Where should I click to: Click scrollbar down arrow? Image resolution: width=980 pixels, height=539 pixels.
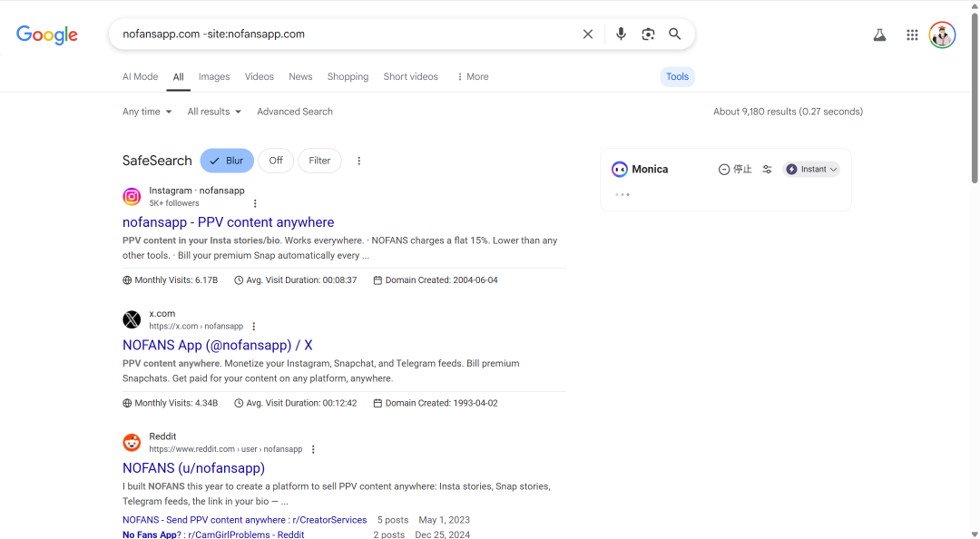coord(975,534)
